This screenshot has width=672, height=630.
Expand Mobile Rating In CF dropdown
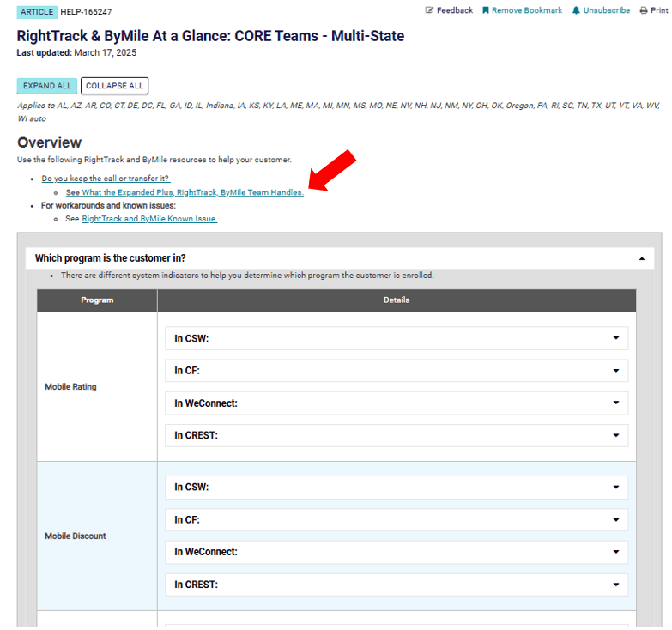click(397, 371)
